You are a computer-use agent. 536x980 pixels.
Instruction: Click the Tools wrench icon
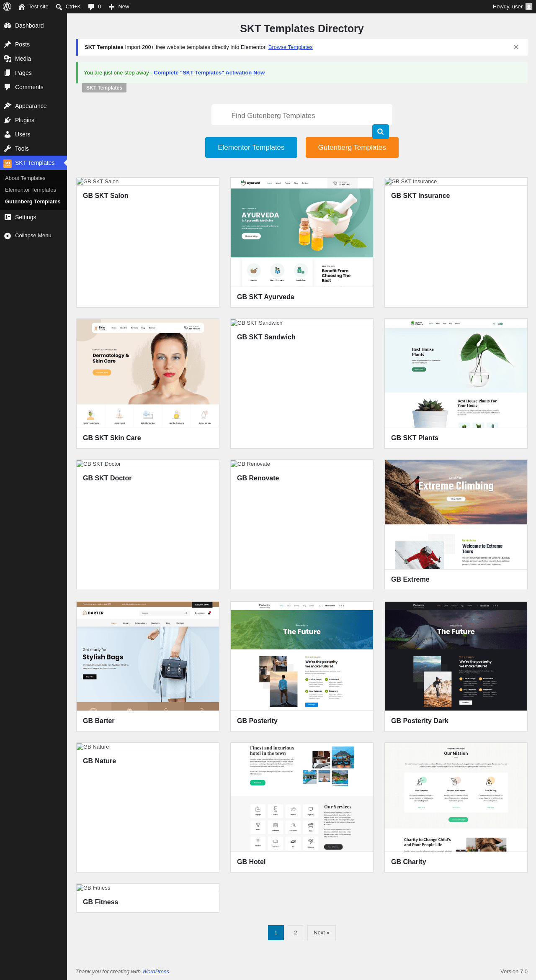pos(8,149)
